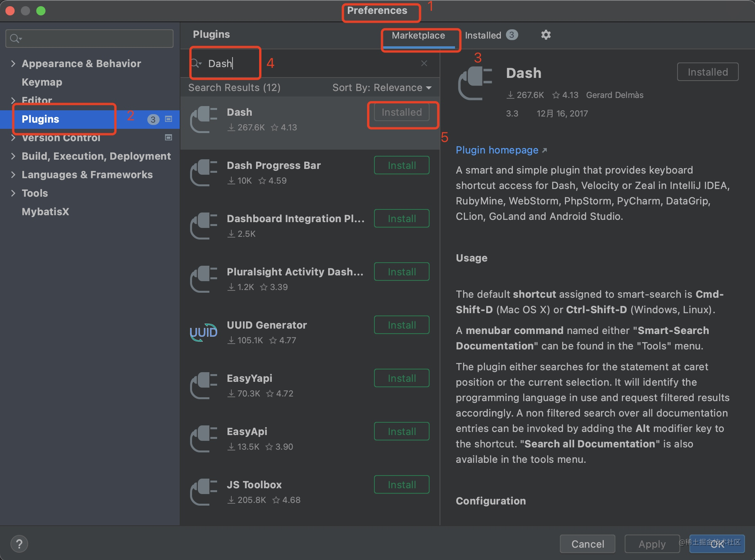Click the OK button to confirm

[717, 545]
